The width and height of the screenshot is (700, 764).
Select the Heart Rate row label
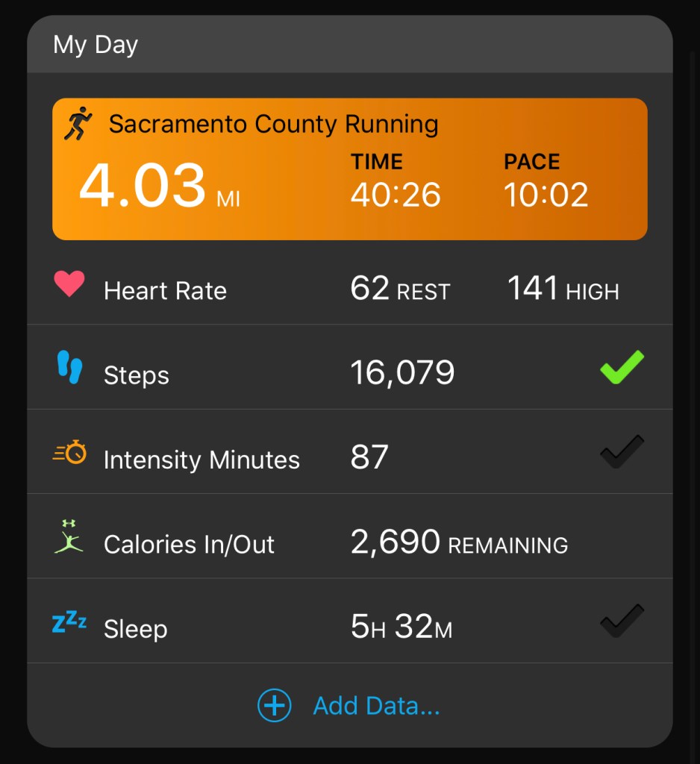tap(165, 291)
